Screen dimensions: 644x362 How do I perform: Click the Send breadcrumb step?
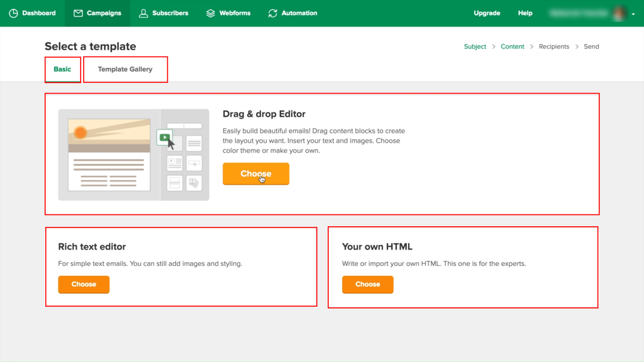coord(591,47)
